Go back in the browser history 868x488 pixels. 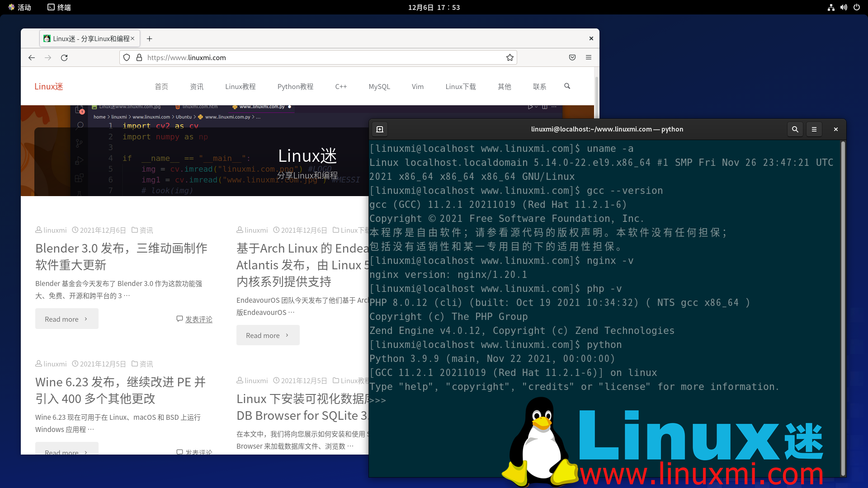[x=31, y=58]
